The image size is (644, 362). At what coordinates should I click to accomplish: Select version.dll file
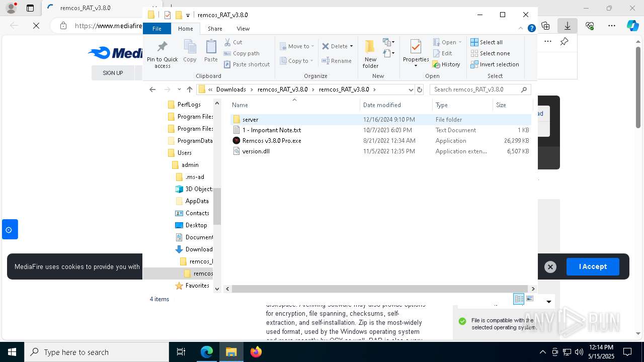point(380,151)
